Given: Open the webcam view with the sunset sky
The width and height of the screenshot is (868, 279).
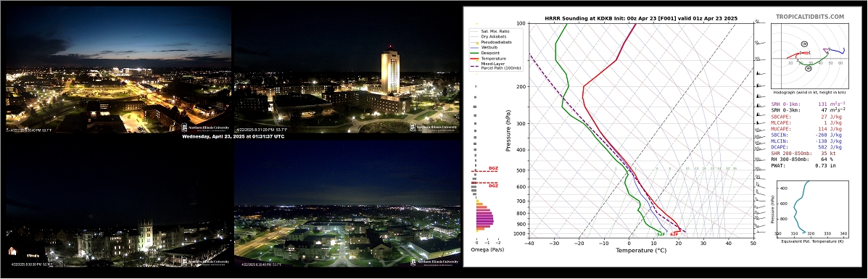Looking at the screenshot, I should (x=118, y=69).
